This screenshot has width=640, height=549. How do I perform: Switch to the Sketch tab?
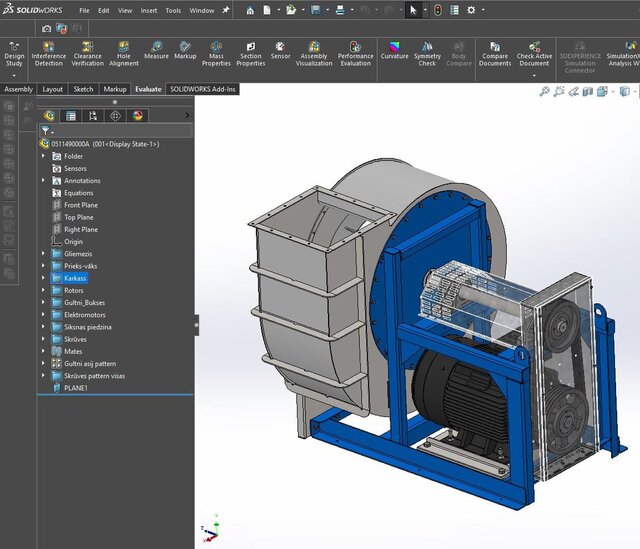click(84, 89)
